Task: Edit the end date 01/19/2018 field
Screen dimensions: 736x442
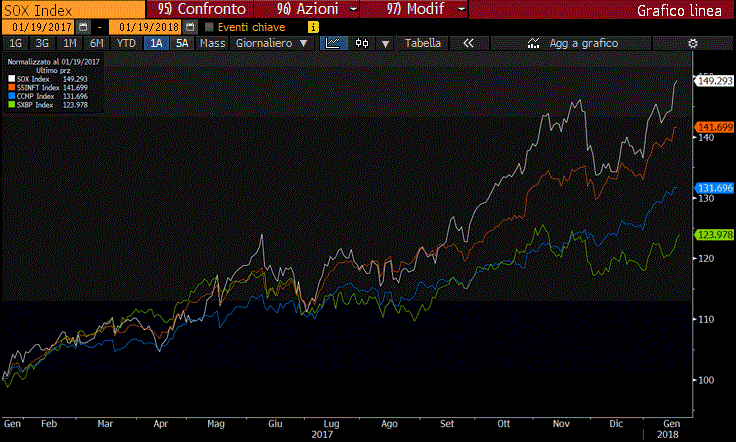Action: tap(146, 27)
